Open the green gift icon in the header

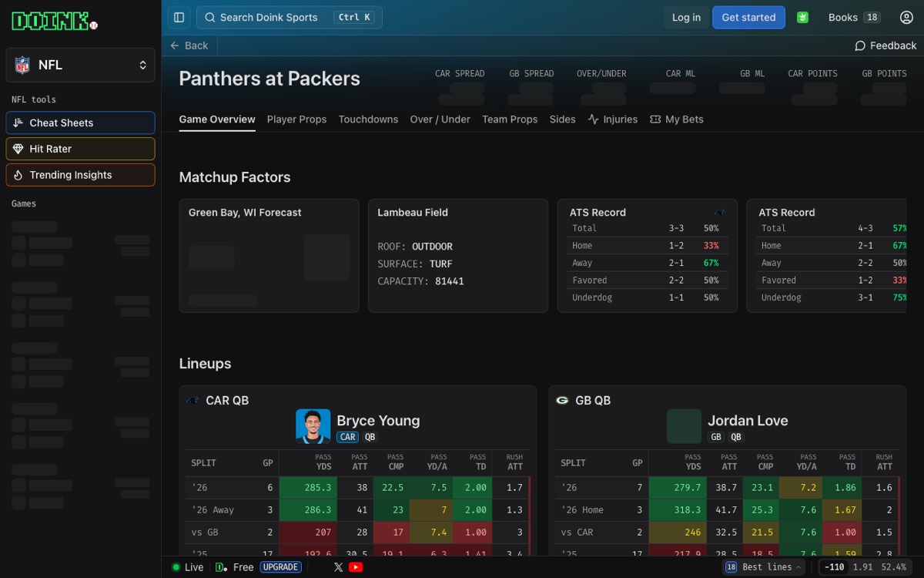pos(802,17)
